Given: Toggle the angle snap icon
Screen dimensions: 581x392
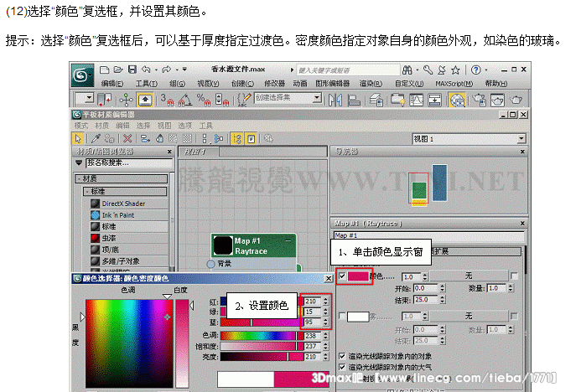Looking at the screenshot, I should tap(185, 100).
